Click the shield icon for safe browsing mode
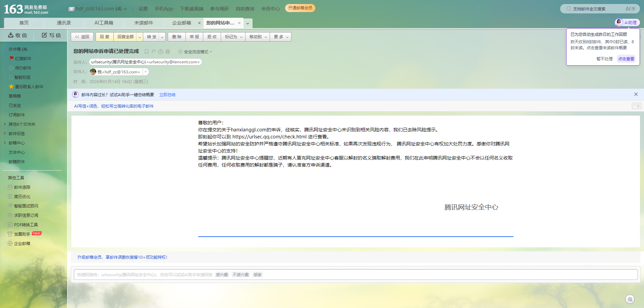This screenshot has width=644, height=308. [x=180, y=52]
